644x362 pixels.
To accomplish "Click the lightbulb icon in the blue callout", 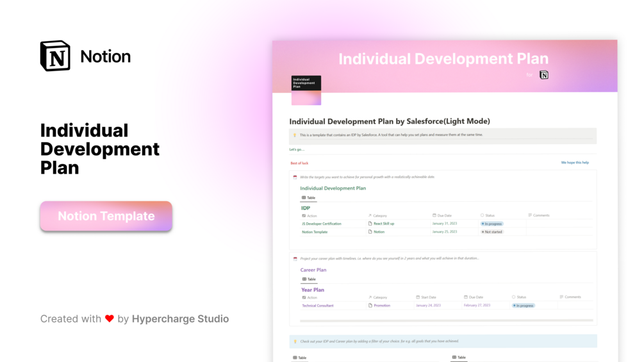I will click(295, 341).
